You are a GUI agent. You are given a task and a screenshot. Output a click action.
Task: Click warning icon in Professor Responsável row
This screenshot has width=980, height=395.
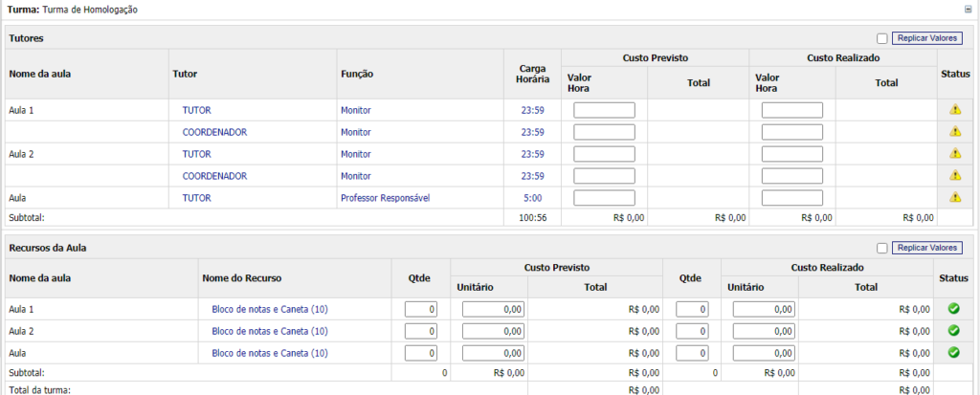[954, 198]
